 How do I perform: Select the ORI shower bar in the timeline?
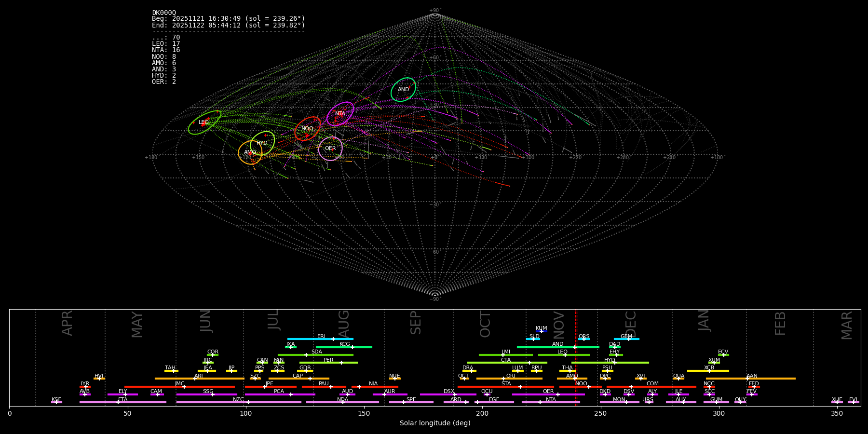[509, 378]
